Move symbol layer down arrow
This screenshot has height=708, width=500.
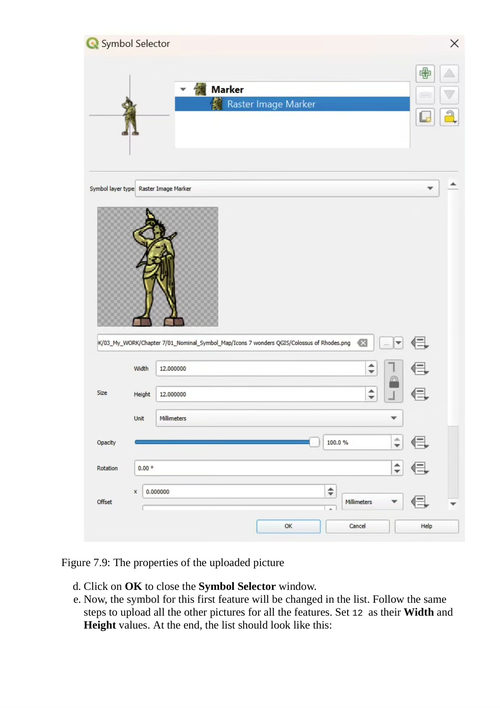[x=449, y=95]
